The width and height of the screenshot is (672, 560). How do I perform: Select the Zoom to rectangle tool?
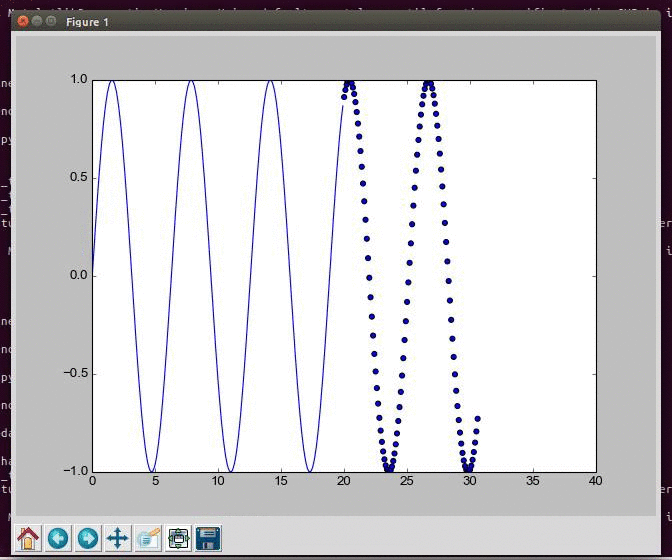(148, 538)
